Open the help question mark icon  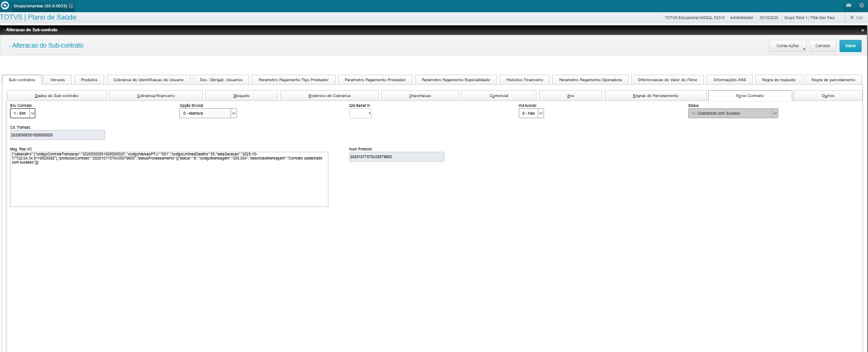(x=862, y=5)
